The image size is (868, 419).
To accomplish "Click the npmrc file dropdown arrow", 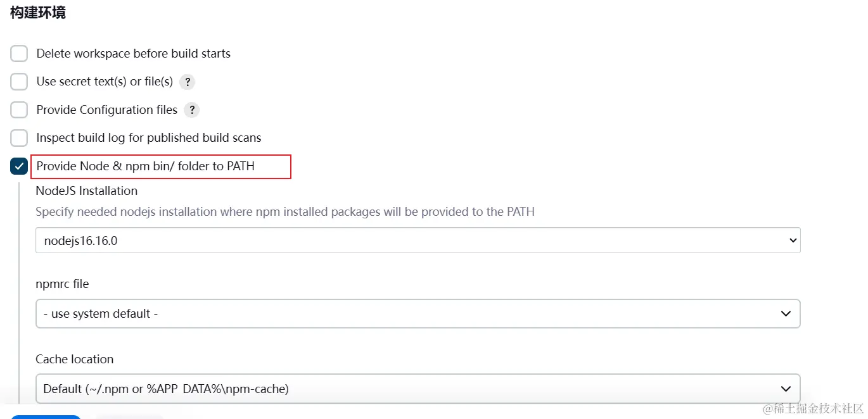I will (x=786, y=313).
